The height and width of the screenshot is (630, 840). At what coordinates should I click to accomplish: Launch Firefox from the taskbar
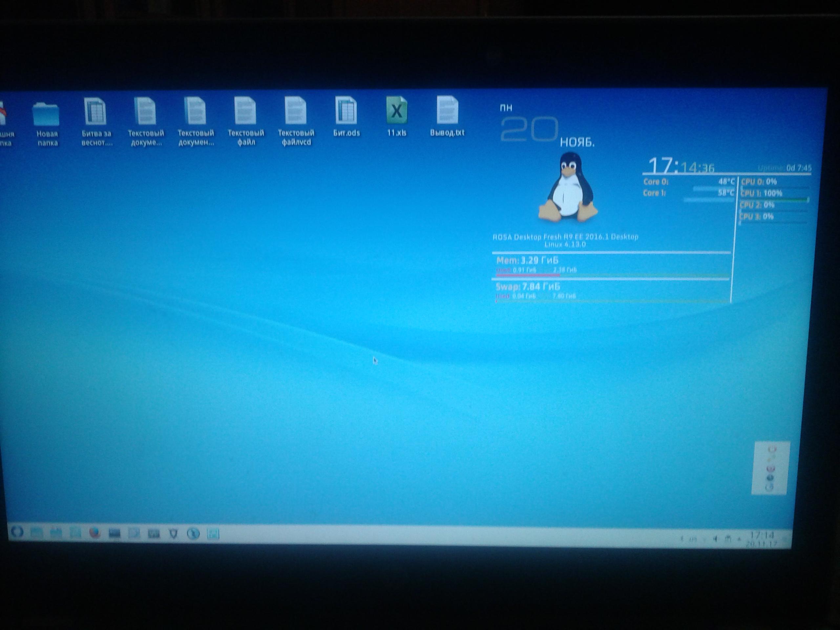94,533
